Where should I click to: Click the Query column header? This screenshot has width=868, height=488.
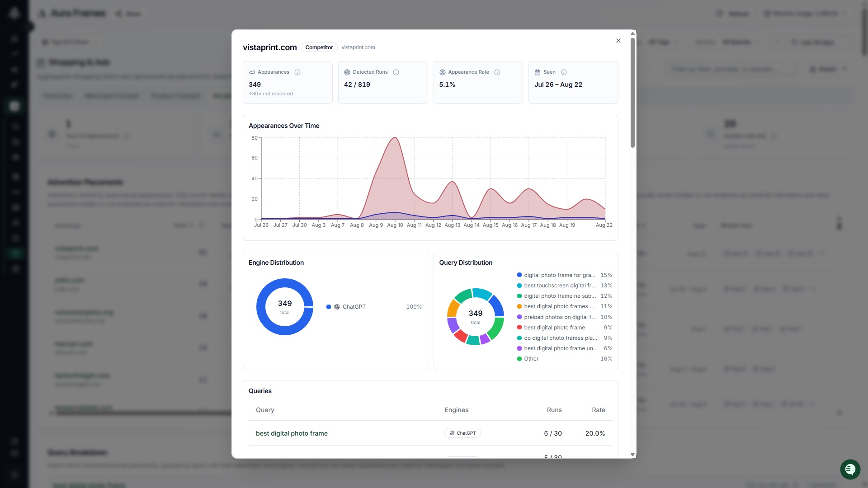(x=265, y=410)
